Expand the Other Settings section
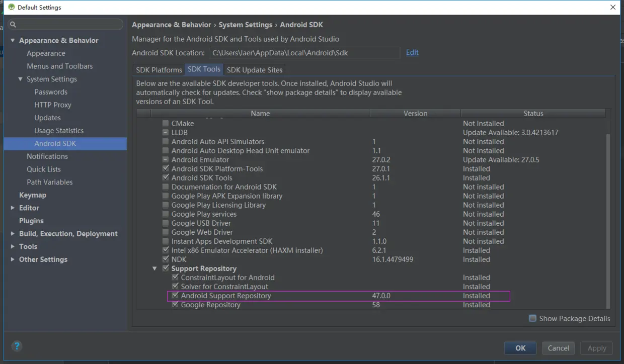 13,259
